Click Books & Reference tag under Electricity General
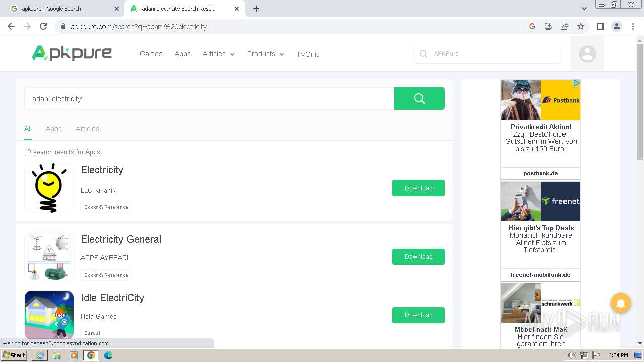The width and height of the screenshot is (644, 362). pos(106,275)
